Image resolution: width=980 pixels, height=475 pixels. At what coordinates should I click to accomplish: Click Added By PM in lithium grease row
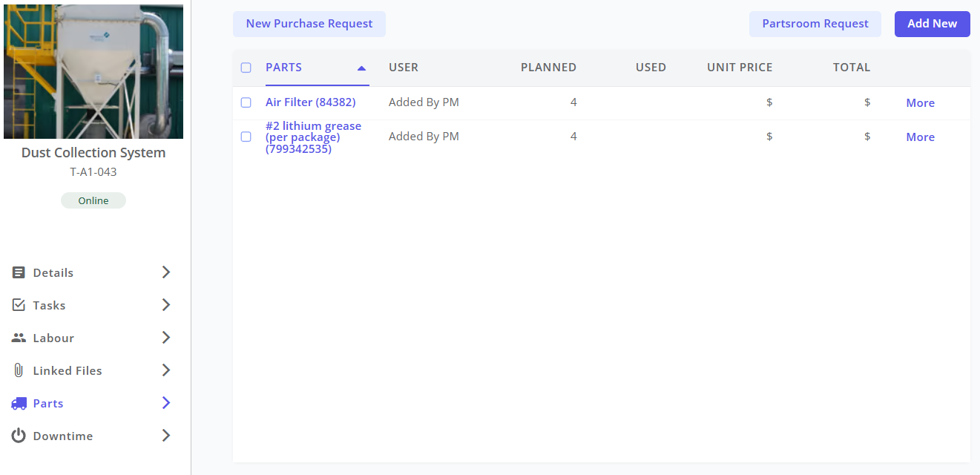[424, 137]
